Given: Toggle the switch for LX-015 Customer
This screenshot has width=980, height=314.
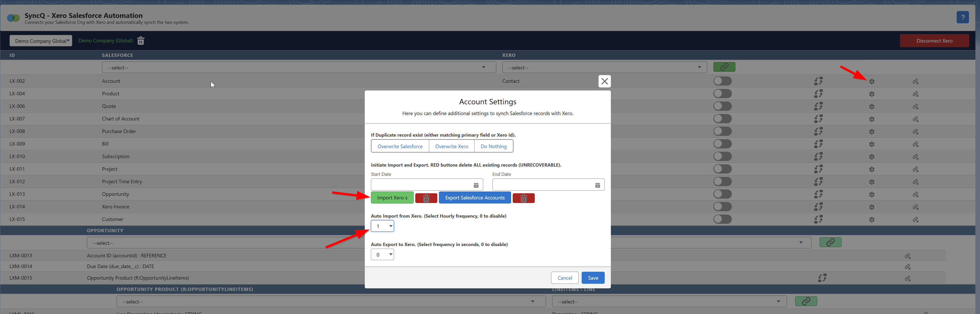Looking at the screenshot, I should 722,219.
